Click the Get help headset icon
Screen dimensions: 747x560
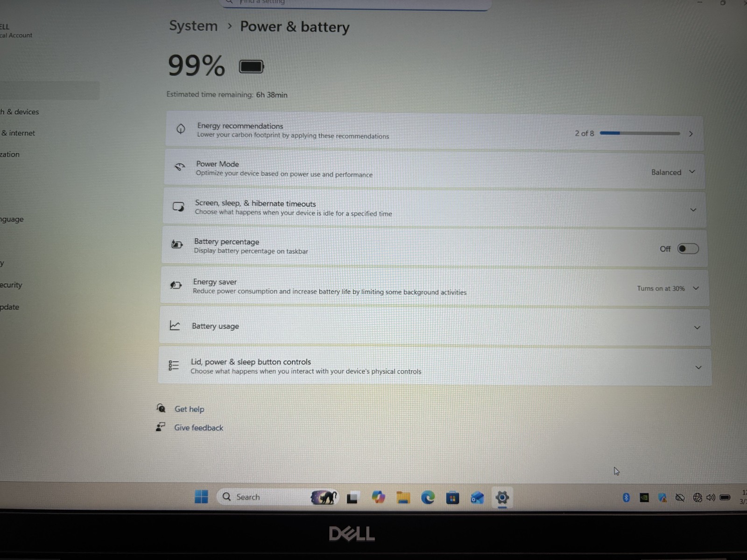pyautogui.click(x=161, y=408)
